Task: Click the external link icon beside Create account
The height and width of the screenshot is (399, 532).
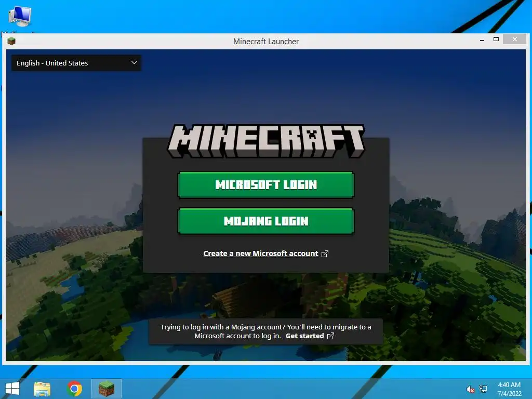Action: point(325,254)
